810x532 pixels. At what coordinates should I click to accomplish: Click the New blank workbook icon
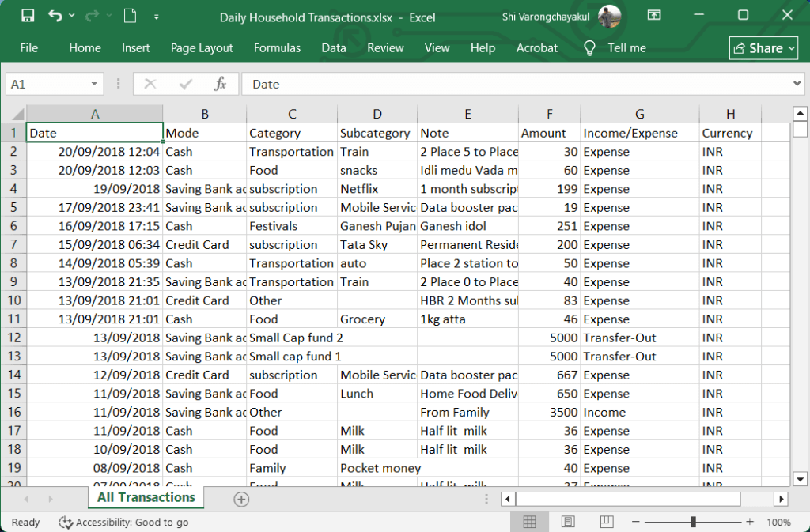pos(130,16)
